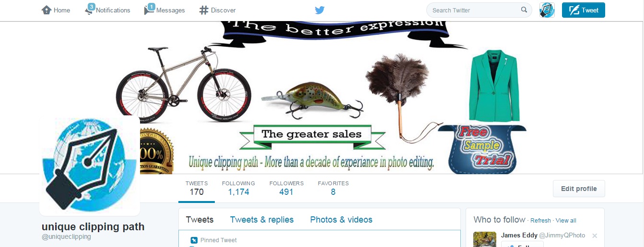This screenshot has height=247, width=644.
Task: Open the Following 1,174 list
Action: [238, 188]
